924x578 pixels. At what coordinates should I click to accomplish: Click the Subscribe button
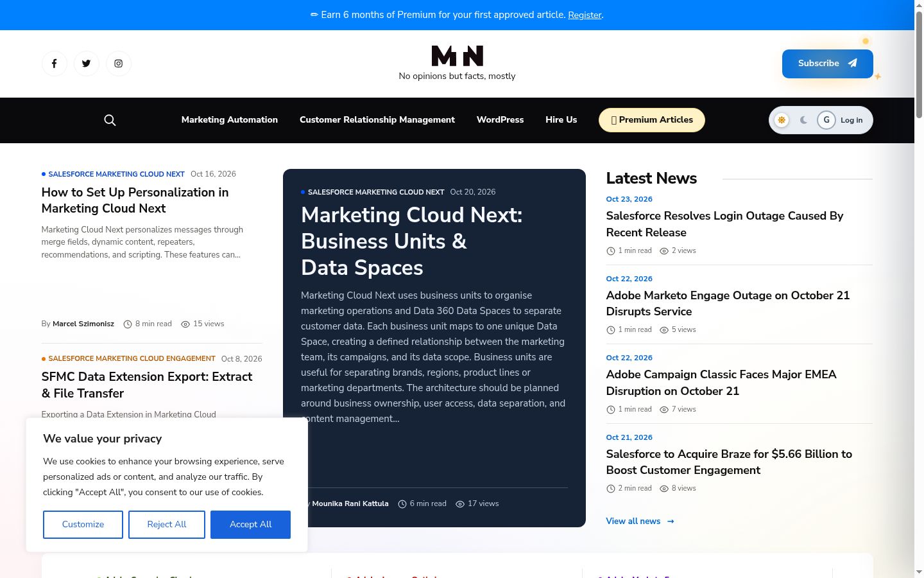[x=828, y=64]
